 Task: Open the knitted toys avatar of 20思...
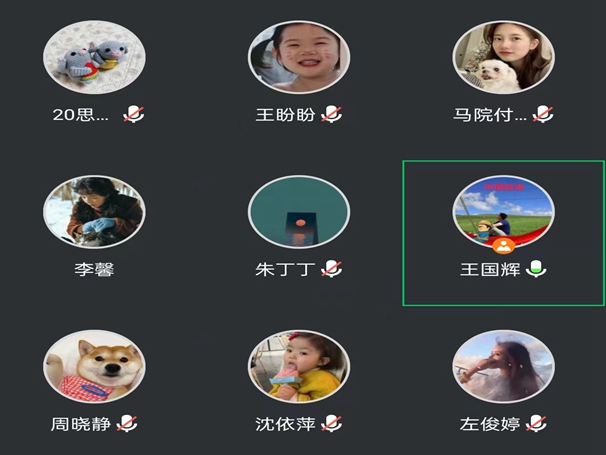(x=94, y=57)
